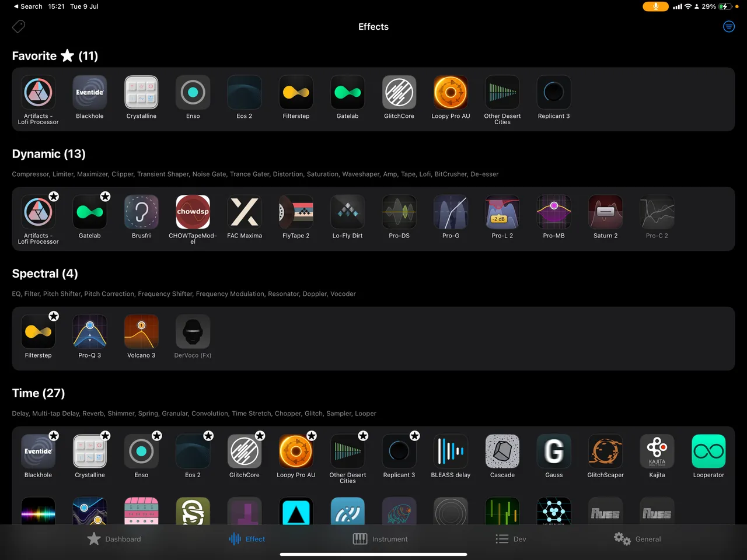Screen dimensions: 747x560
Task: Select the Pro-L 2 effect
Action: pyautogui.click(x=502, y=212)
